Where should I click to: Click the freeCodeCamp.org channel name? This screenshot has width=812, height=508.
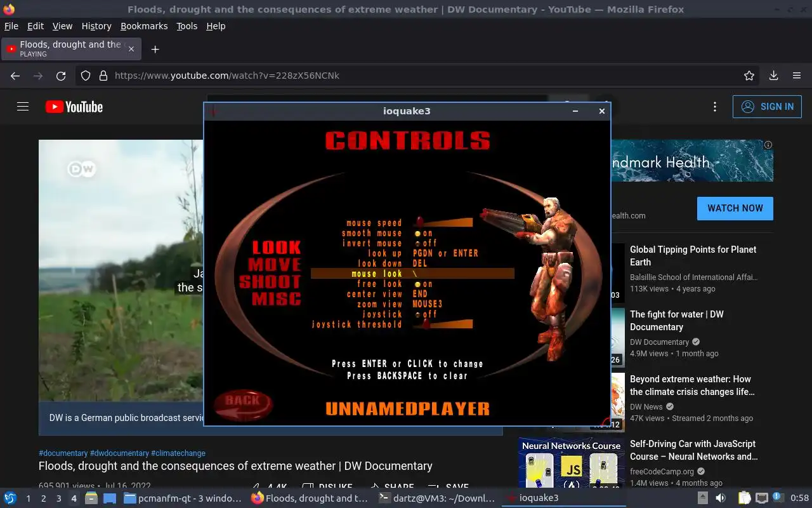pyautogui.click(x=662, y=472)
